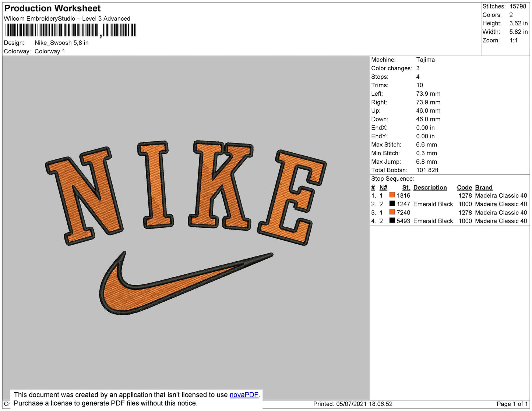The image size is (532, 411).
Task: Click the Code column header
Action: [464, 188]
